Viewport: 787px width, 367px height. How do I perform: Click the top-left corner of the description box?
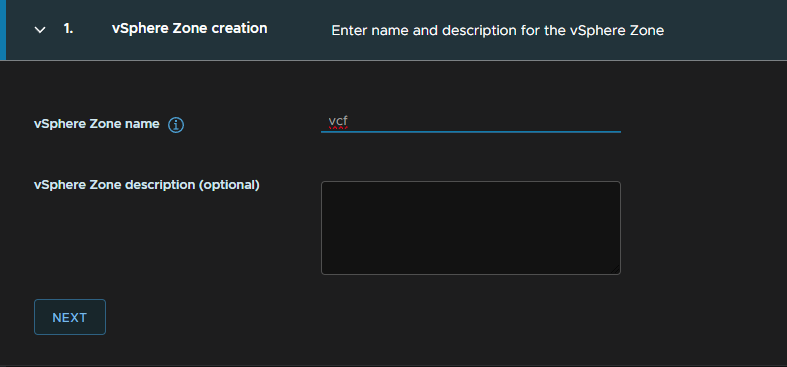pos(323,183)
